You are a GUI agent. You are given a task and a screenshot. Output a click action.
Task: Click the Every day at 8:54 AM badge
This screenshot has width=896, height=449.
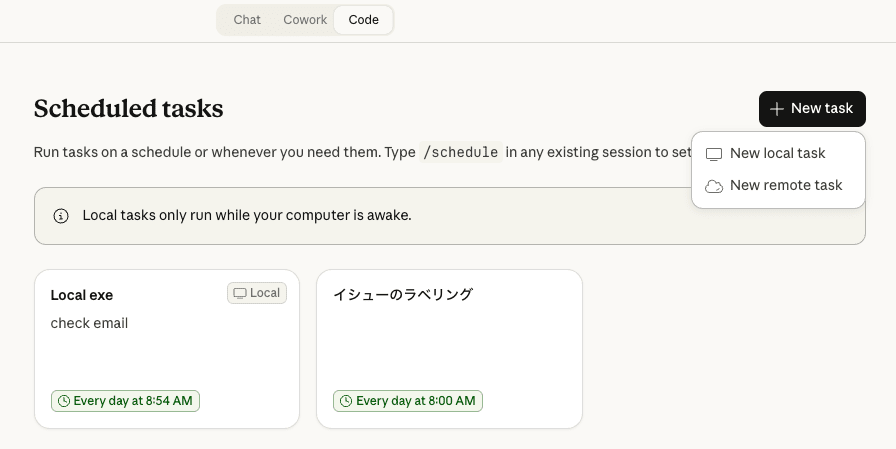pyautogui.click(x=126, y=401)
